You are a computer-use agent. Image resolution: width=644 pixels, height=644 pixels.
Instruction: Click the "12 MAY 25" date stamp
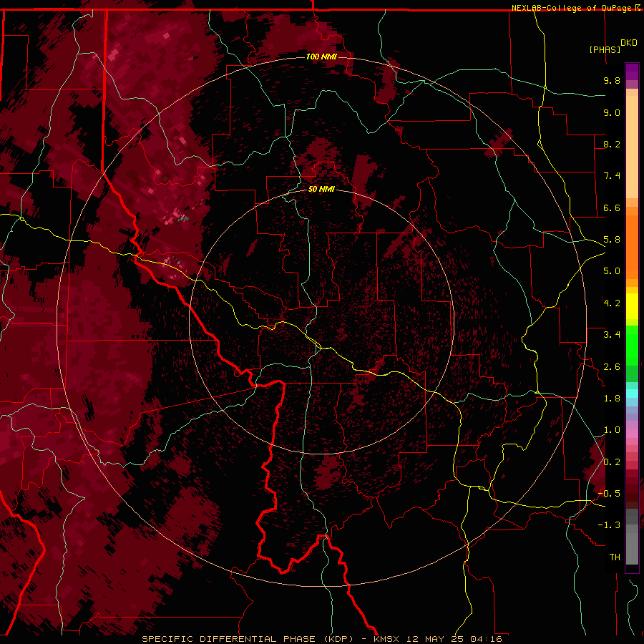(x=436, y=639)
